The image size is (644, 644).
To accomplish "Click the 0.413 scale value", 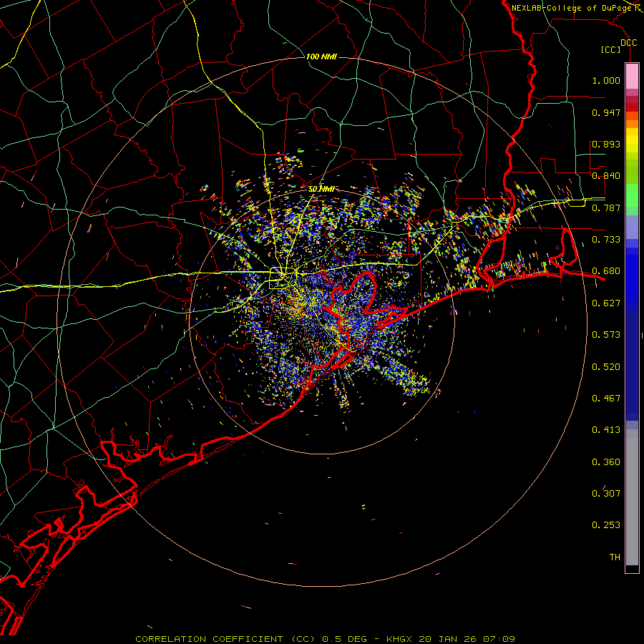I will pyautogui.click(x=606, y=430).
